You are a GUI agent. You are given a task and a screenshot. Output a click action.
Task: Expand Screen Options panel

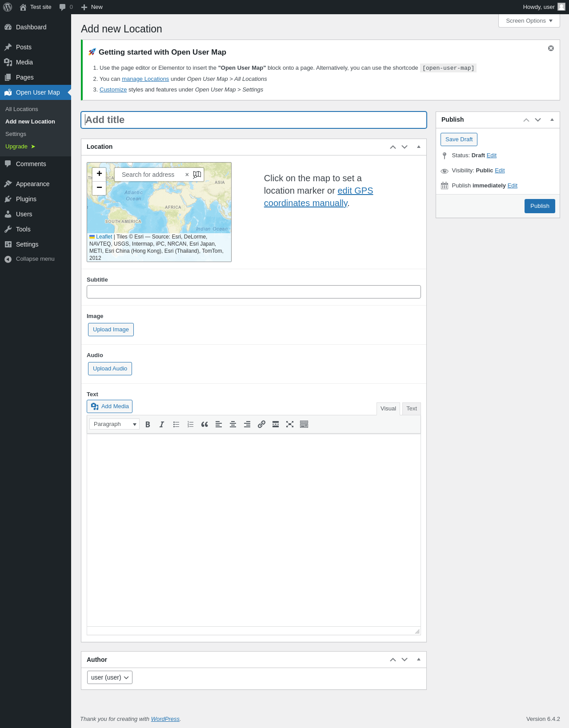(529, 21)
